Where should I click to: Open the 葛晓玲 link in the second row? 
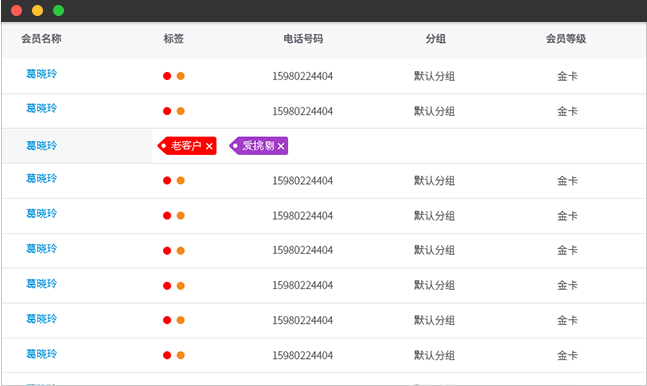tap(42, 108)
